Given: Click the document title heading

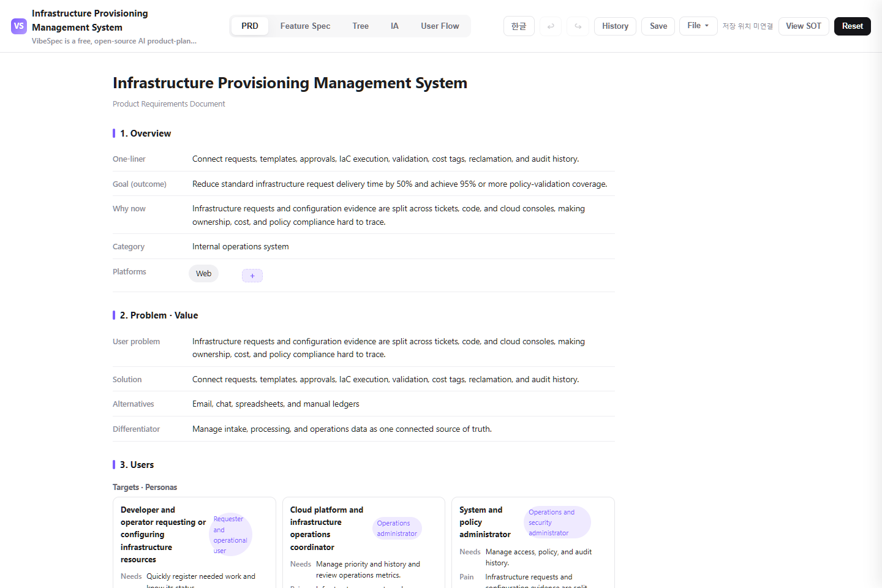Looking at the screenshot, I should pyautogui.click(x=290, y=83).
